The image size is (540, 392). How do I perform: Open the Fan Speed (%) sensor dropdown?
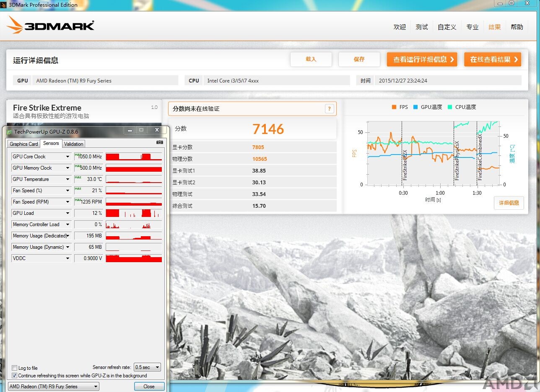click(x=67, y=191)
